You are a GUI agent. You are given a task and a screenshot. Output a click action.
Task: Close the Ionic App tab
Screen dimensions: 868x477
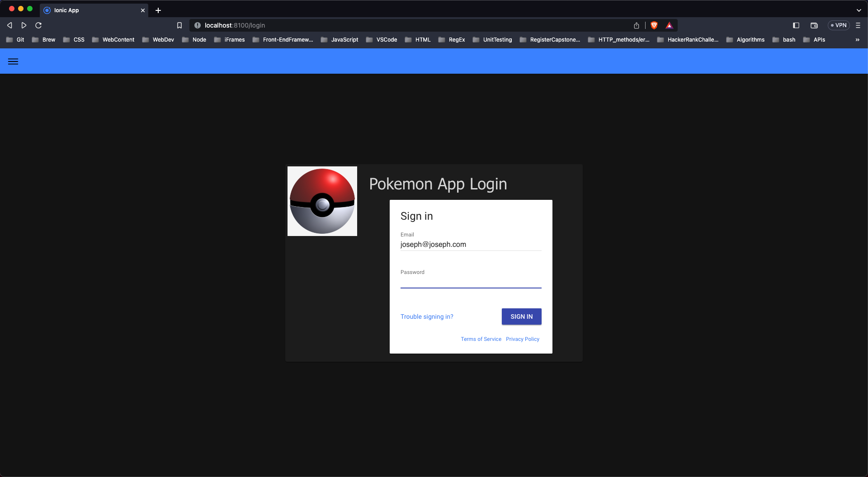pos(143,10)
